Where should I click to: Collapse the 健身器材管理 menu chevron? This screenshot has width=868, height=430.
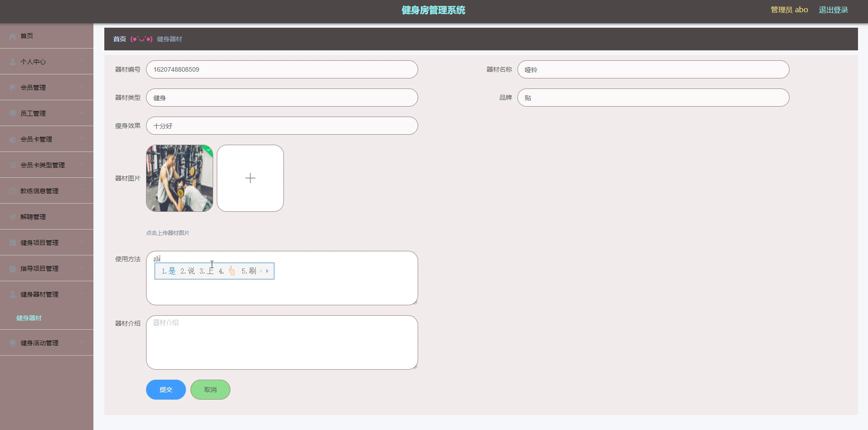[x=82, y=294]
